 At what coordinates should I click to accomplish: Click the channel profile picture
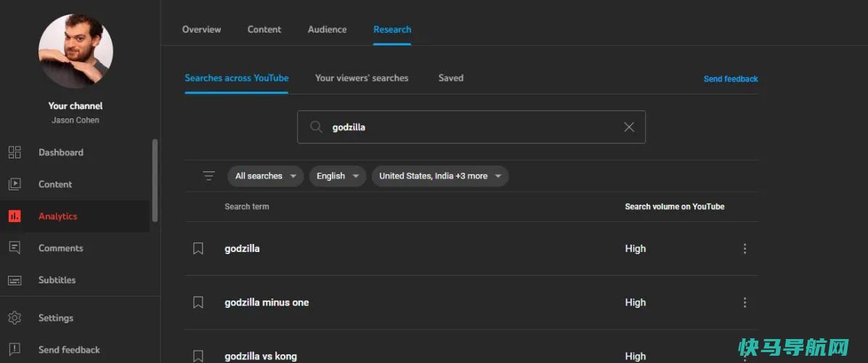pos(76,51)
